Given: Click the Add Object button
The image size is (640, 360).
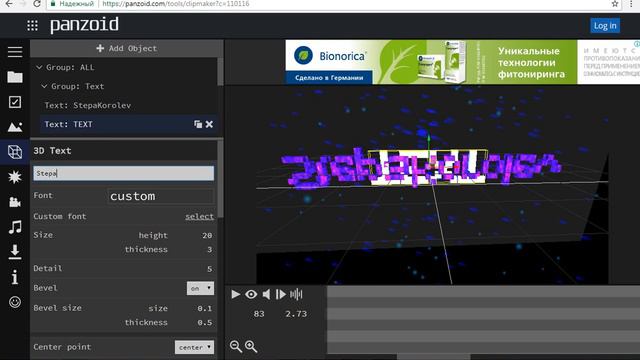Looking at the screenshot, I should (x=127, y=48).
